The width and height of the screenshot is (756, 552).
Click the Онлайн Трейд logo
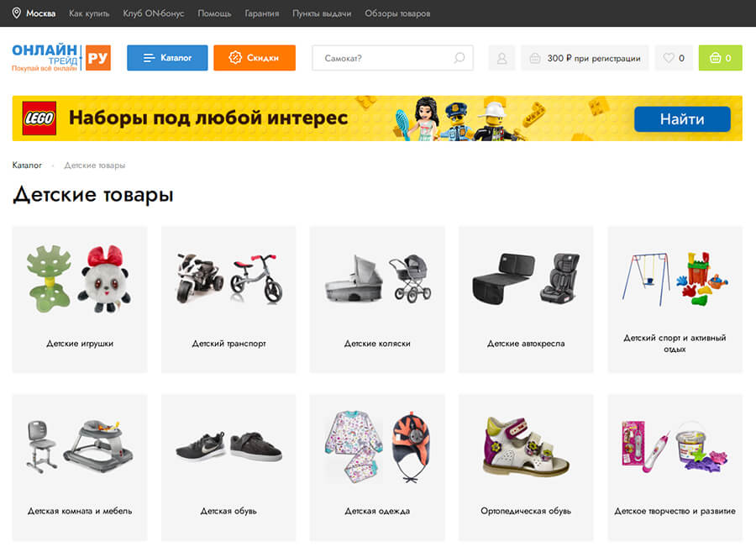[61, 58]
